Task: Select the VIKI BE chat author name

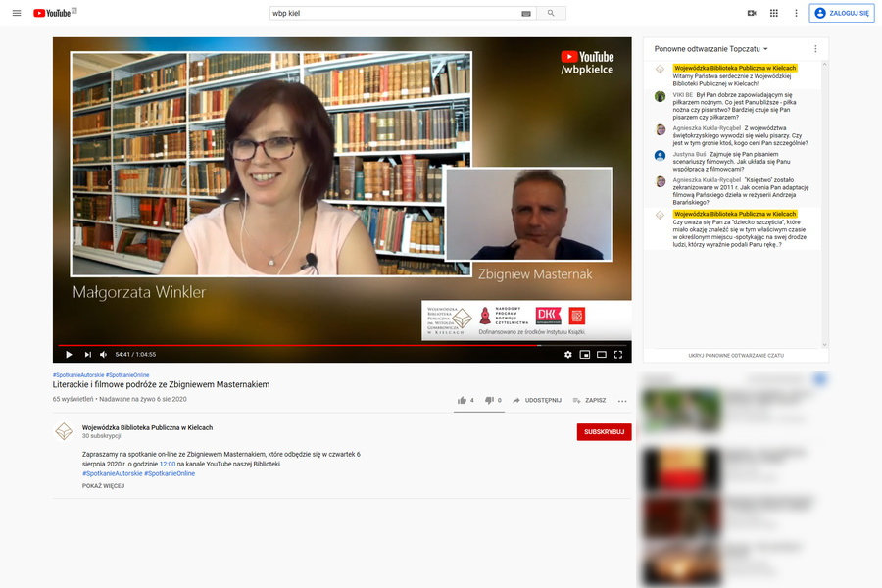Action: (x=683, y=94)
